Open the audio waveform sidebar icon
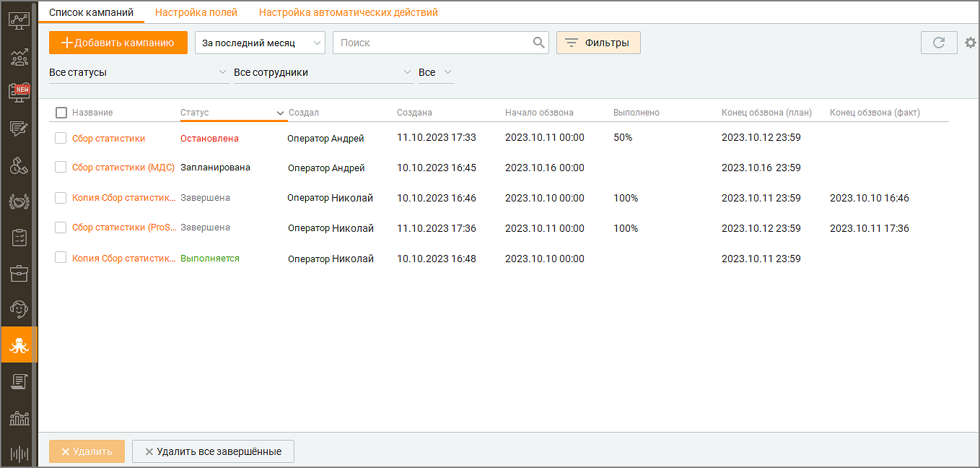Image resolution: width=980 pixels, height=468 pixels. [19, 454]
